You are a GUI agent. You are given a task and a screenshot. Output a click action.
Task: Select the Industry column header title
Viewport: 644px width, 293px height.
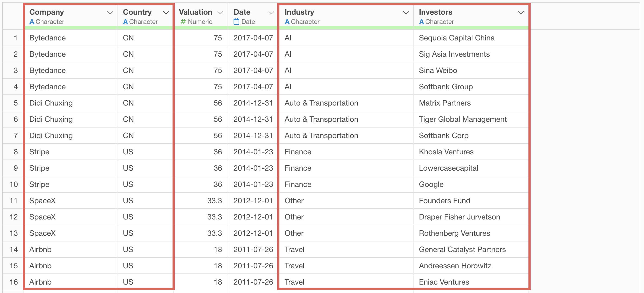[x=299, y=12]
